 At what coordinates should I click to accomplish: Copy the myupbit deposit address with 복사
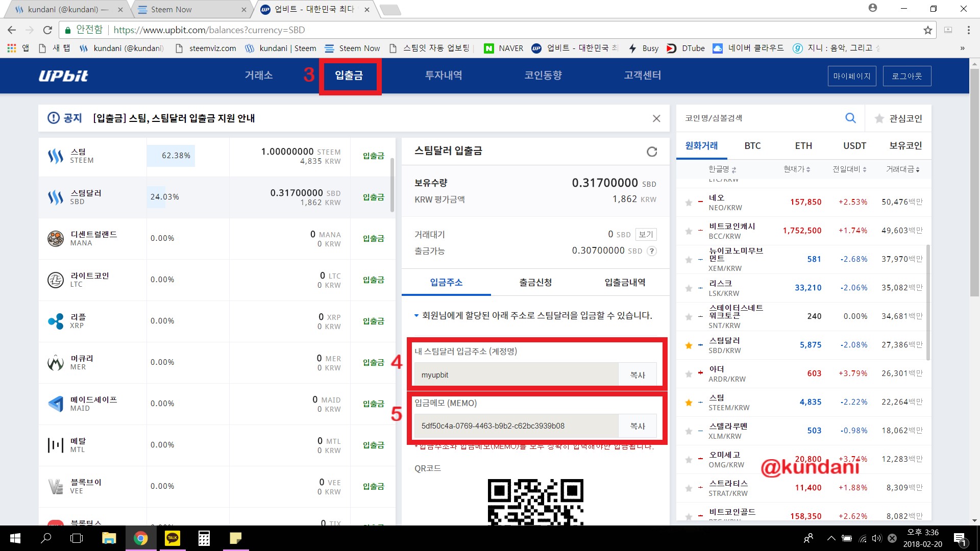tap(638, 374)
